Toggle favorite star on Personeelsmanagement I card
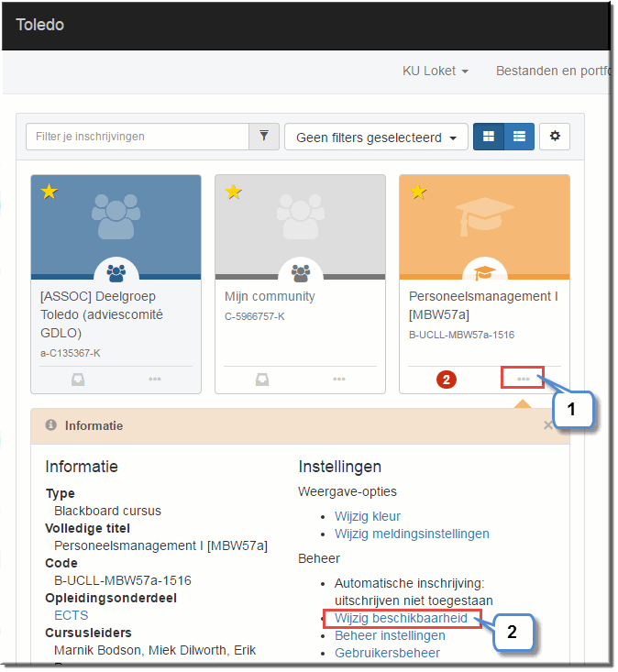Viewport: 618px width, 672px height. [x=418, y=192]
